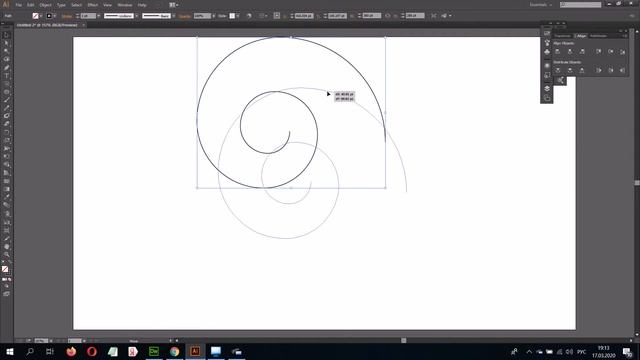Select the Direct Selection tool
Screen dimensions: 640x360
tap(6, 43)
